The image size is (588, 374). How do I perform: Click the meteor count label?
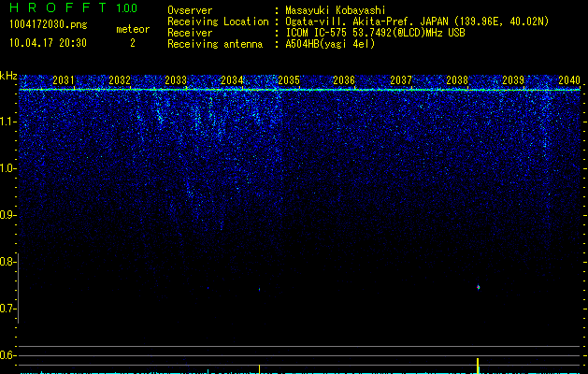(x=133, y=29)
